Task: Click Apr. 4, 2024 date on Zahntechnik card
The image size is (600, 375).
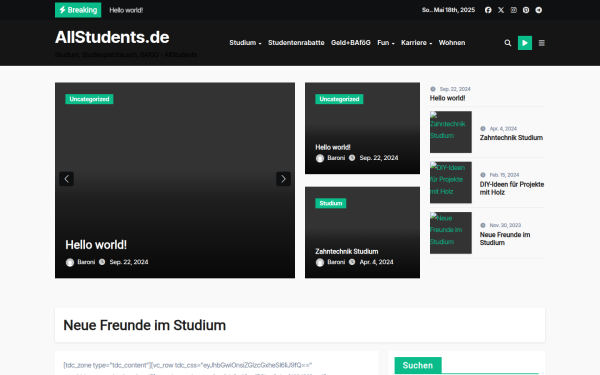Action: click(376, 262)
